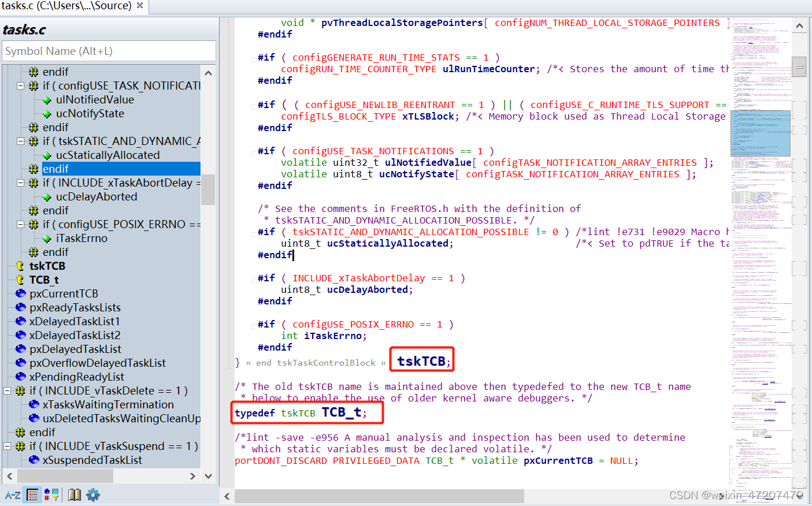Click PRIVILEGED_DATA in the code
This screenshot has height=506, width=812.
point(376,461)
